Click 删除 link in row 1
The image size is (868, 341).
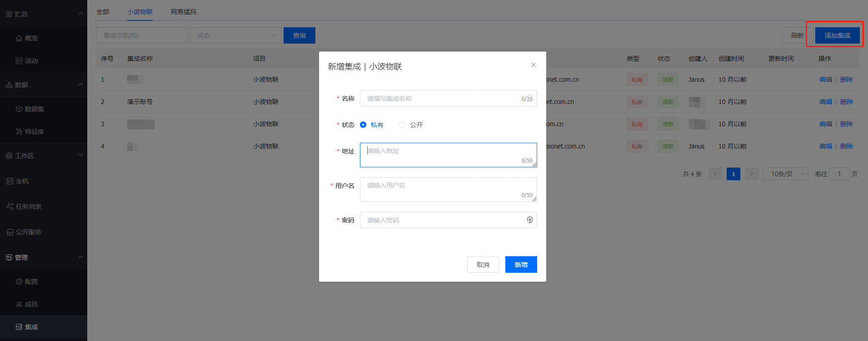847,79
